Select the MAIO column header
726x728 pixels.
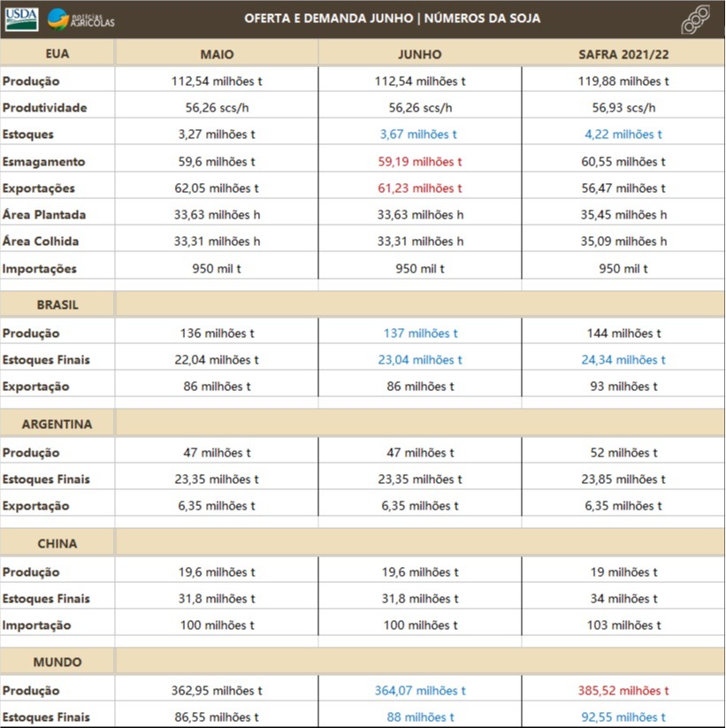click(217, 54)
